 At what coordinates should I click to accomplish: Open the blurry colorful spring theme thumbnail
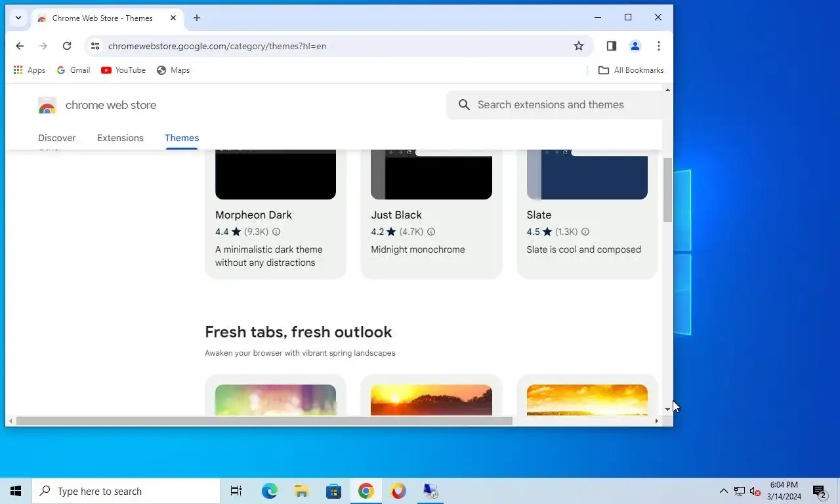[276, 400]
